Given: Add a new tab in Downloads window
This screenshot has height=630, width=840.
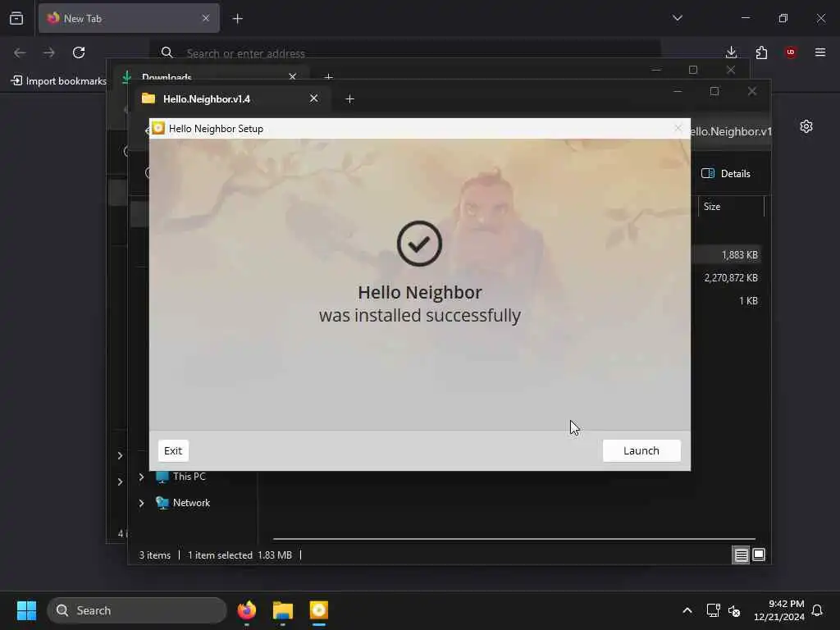Looking at the screenshot, I should 328,77.
